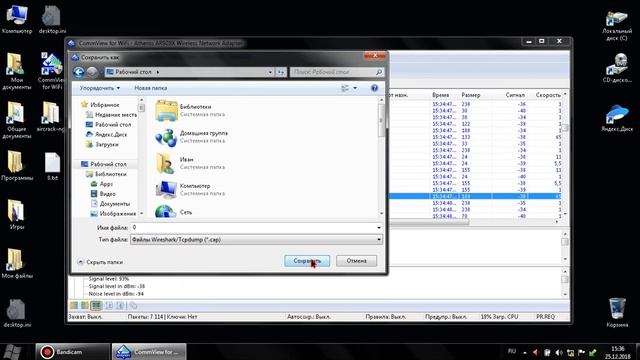Click the Новая папка button
Image resolution: width=640 pixels, height=360 pixels.
click(151, 88)
